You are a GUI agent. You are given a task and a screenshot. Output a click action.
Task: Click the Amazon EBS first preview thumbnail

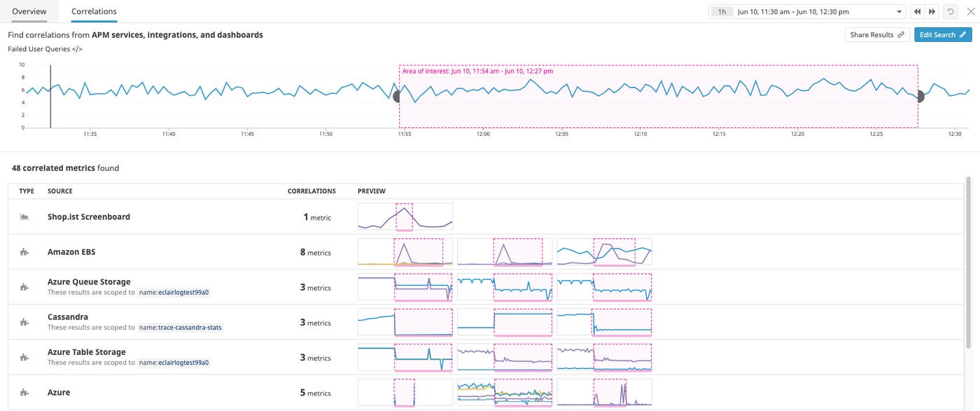pos(405,251)
